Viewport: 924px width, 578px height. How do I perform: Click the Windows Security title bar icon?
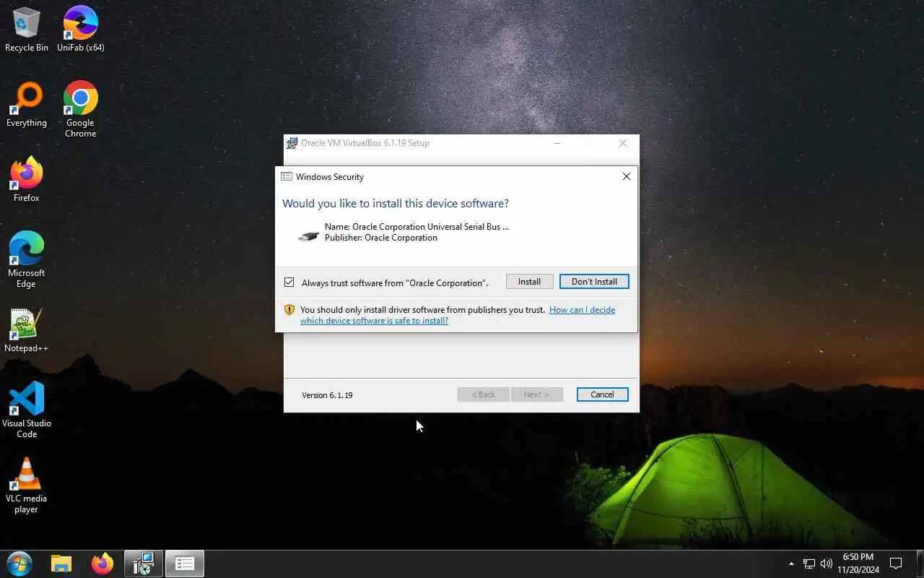(x=287, y=176)
